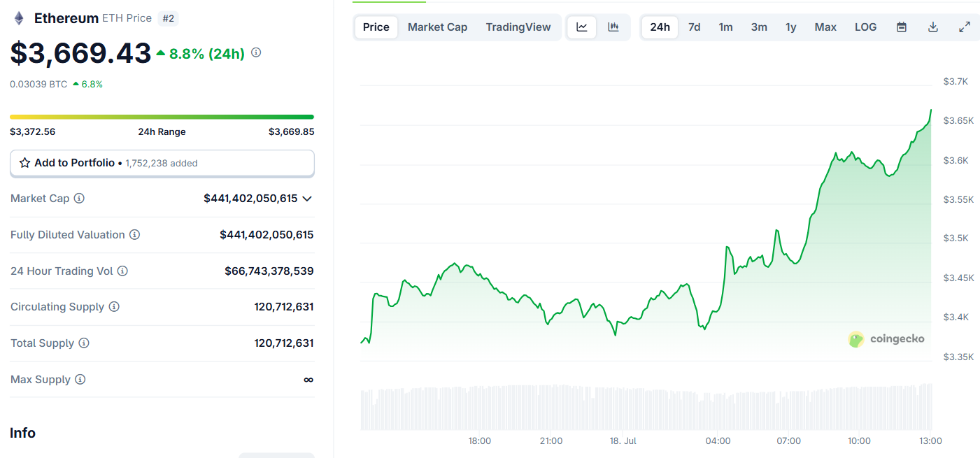Click the $3,372.56 range low value
980x458 pixels.
32,131
